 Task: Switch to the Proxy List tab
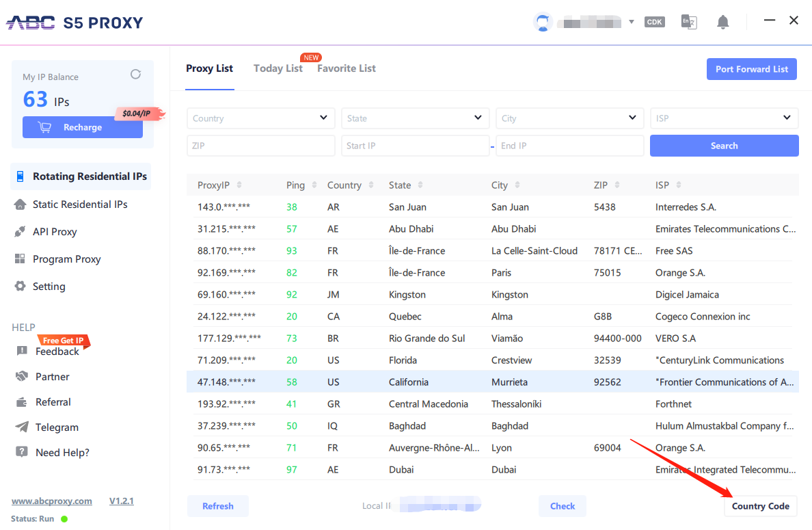coord(209,68)
